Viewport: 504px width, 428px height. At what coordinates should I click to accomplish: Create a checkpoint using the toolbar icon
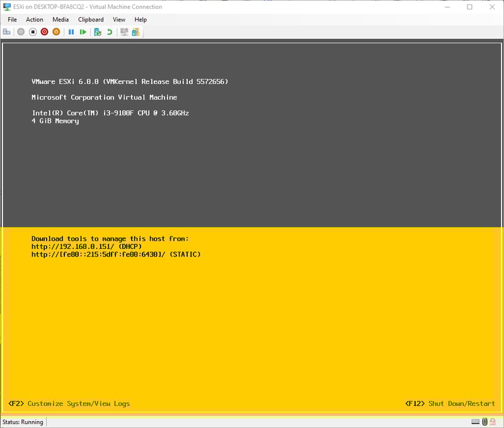coord(98,32)
